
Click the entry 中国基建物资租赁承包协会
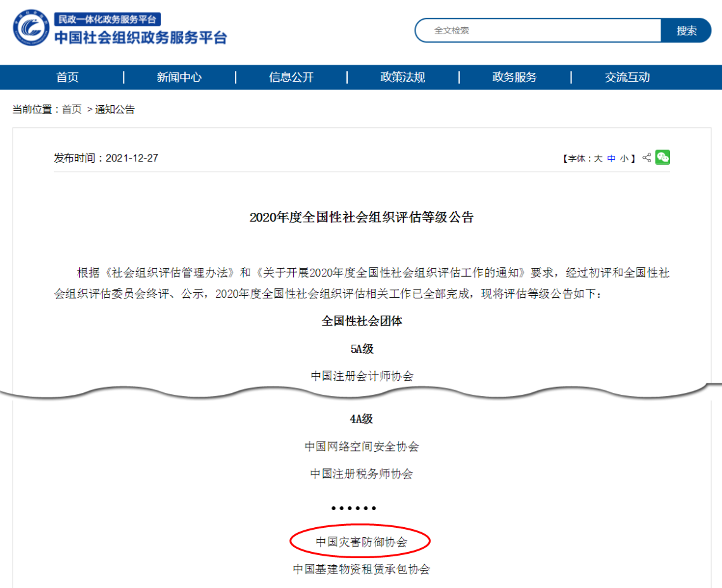tap(362, 569)
